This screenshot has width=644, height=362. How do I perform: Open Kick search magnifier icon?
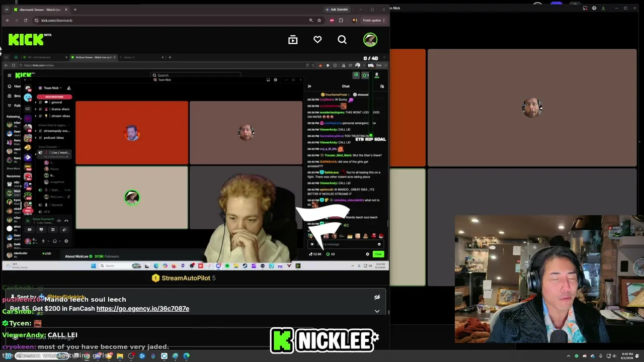(342, 40)
